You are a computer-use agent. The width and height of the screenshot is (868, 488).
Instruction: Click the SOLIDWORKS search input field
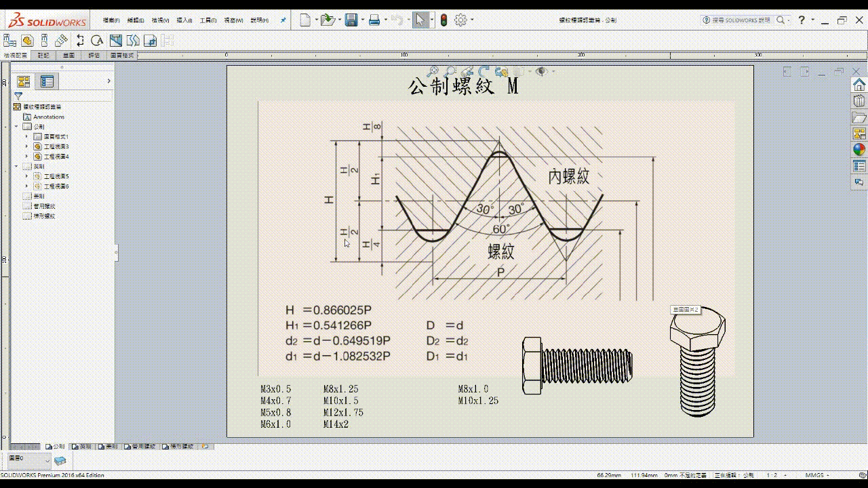point(741,20)
